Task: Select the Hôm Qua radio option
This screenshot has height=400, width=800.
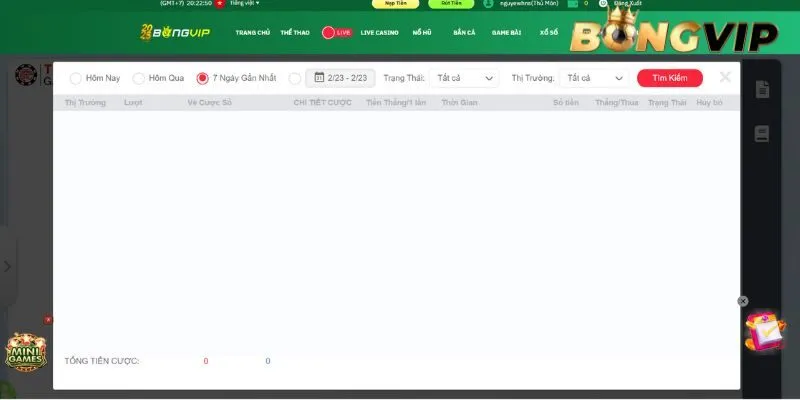Action: pos(138,78)
